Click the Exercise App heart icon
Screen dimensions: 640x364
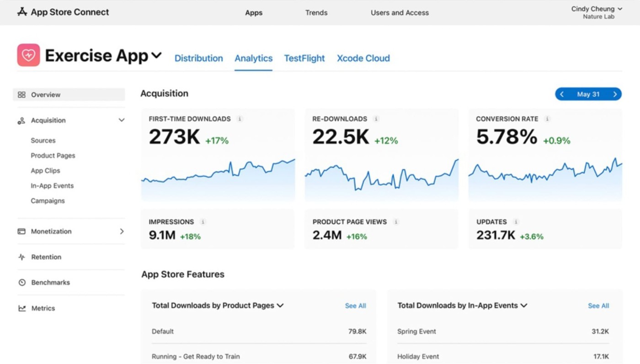tap(28, 55)
